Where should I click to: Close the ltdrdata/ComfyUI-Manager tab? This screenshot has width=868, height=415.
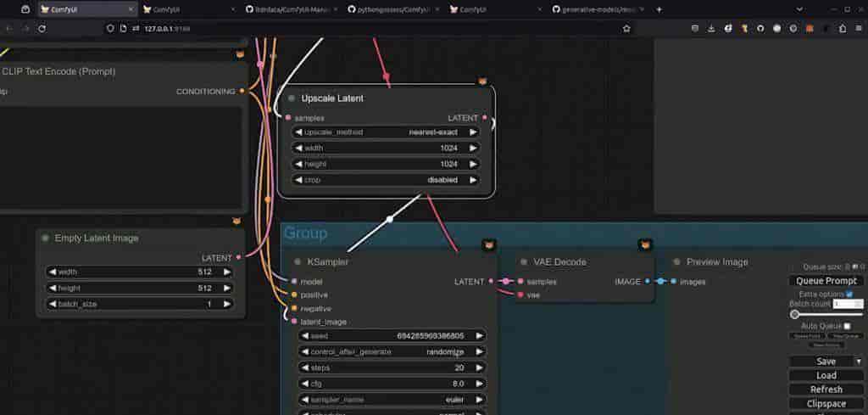click(335, 9)
